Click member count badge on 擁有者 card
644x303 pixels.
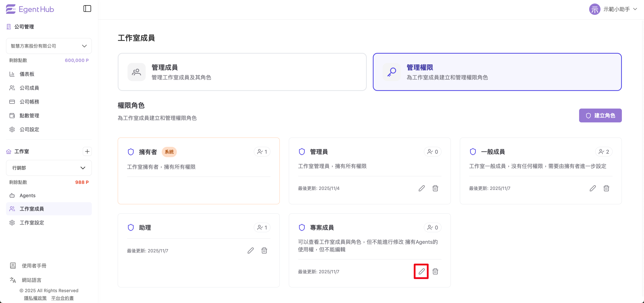262,152
